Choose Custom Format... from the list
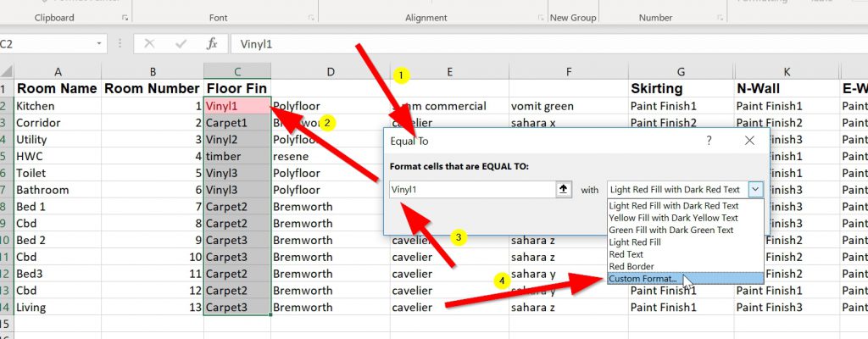This screenshot has width=868, height=339. point(643,278)
